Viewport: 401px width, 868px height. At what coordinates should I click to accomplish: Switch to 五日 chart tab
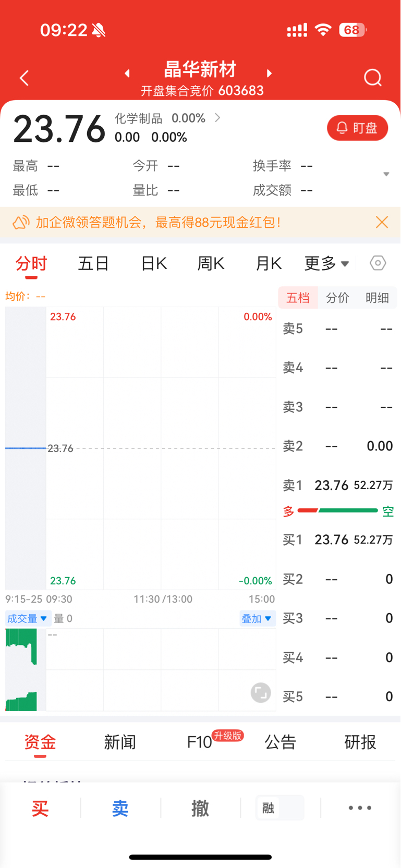click(x=93, y=264)
